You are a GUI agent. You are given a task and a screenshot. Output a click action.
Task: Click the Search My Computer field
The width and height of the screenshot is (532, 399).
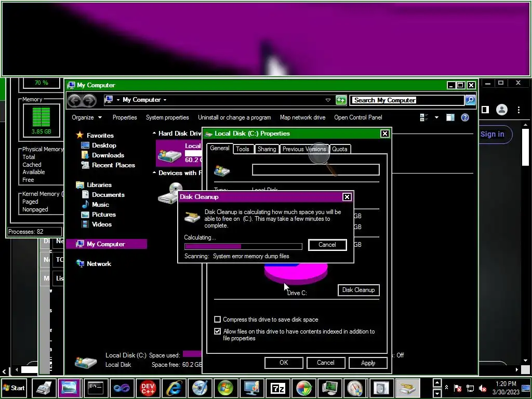pos(407,100)
